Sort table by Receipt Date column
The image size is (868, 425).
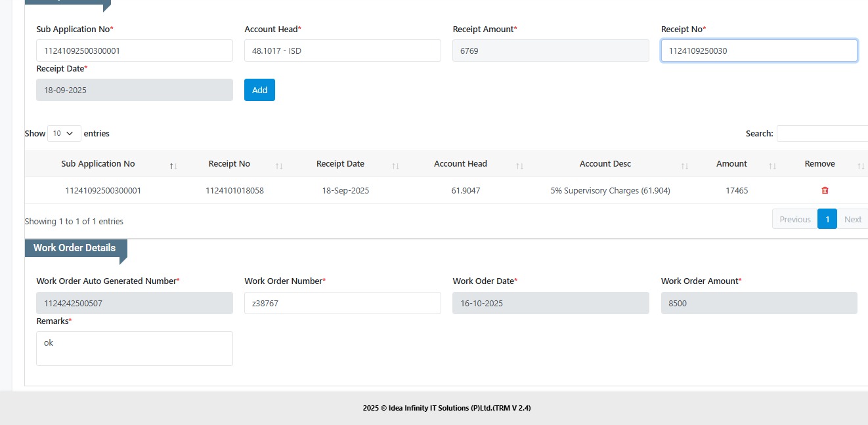pyautogui.click(x=340, y=164)
